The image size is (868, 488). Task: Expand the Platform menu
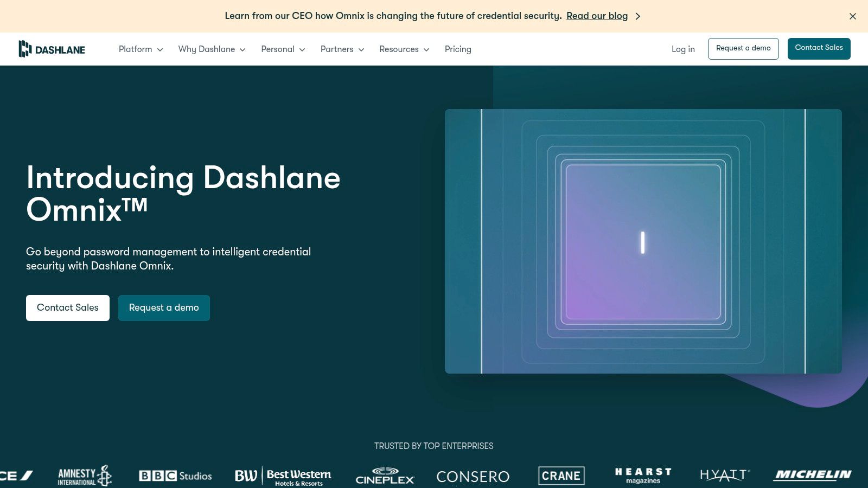(x=141, y=49)
